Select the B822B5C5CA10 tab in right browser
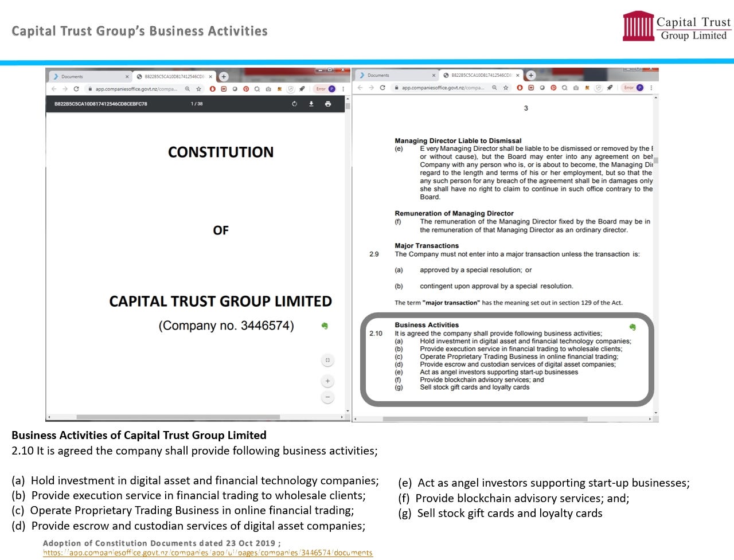The image size is (734, 560). 482,75
